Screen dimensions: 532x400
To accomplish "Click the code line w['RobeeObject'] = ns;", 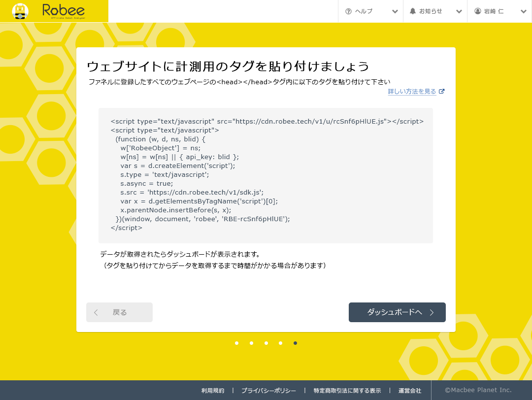I will [161, 148].
